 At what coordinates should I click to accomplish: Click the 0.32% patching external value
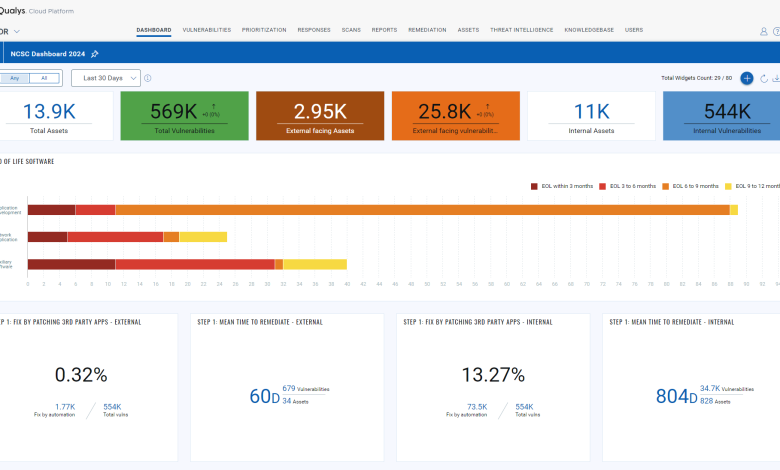(81, 375)
